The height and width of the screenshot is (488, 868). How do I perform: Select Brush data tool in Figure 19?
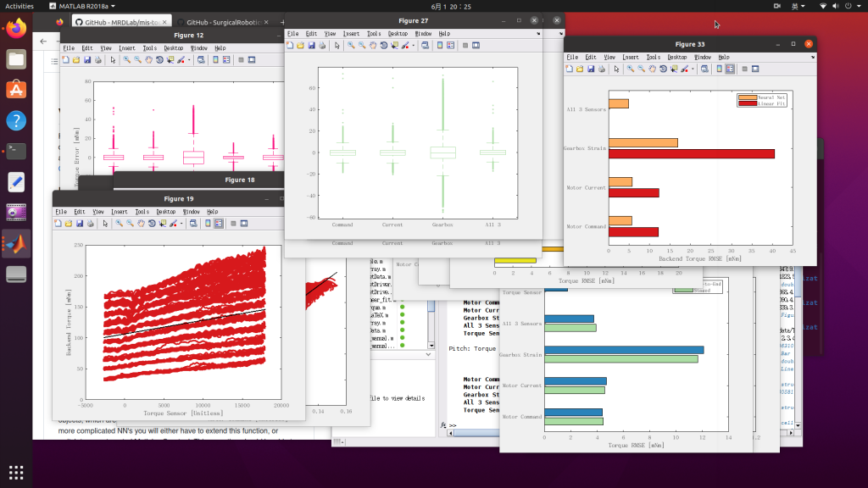tap(173, 224)
